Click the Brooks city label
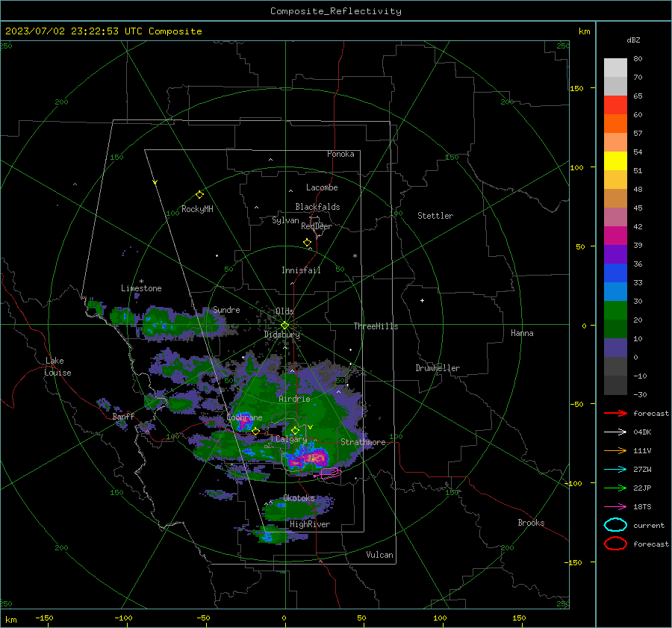 point(531,523)
